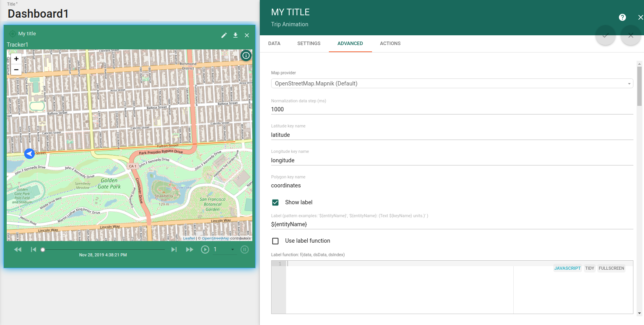
Task: Close the widget details panel
Action: pyautogui.click(x=640, y=17)
